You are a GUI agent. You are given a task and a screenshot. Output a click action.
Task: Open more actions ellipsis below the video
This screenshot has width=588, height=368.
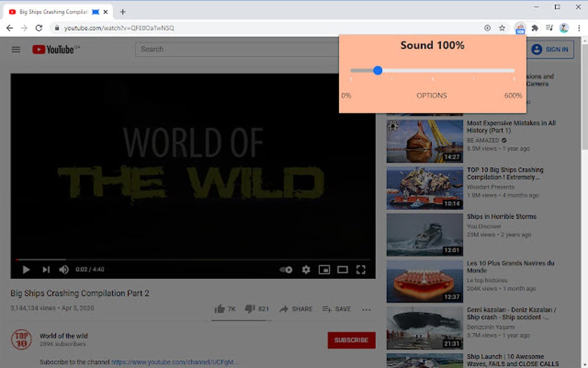pyautogui.click(x=367, y=310)
